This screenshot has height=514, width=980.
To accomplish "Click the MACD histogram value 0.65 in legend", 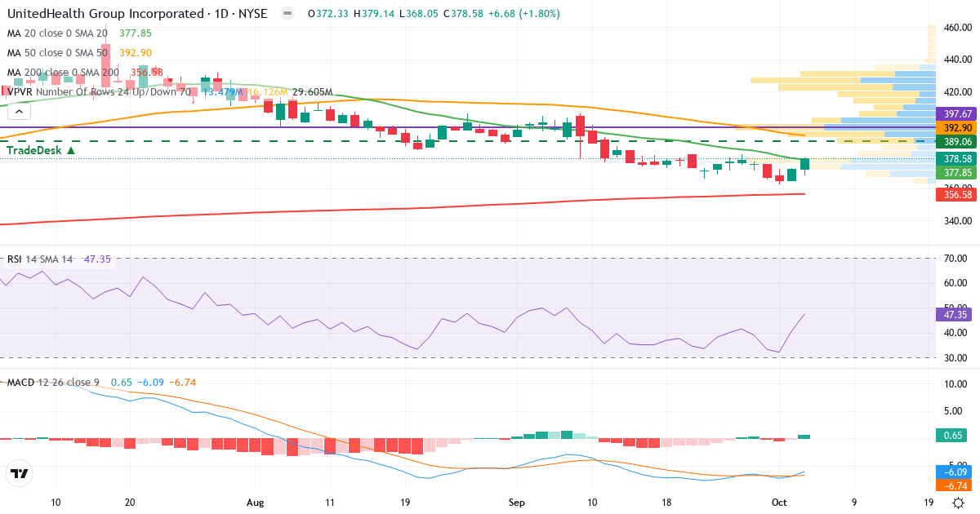I will (120, 383).
